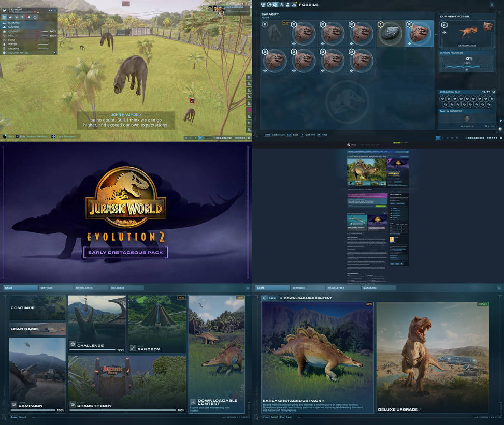
Task: Select the highlighted blue fossil tile
Action: (x=419, y=34)
